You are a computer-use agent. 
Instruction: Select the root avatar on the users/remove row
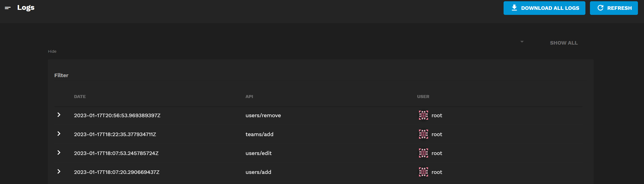423,115
